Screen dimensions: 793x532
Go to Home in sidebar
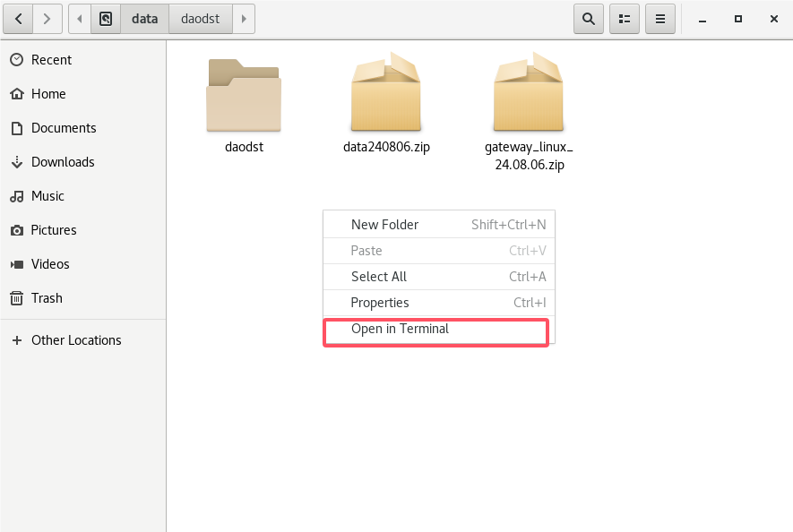[83, 93]
